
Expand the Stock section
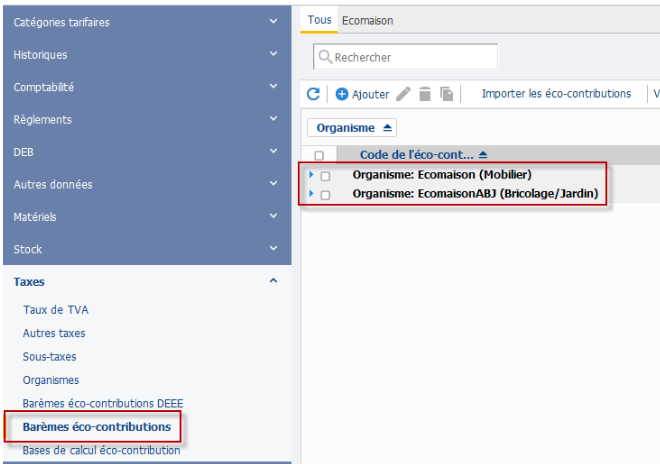pyautogui.click(x=274, y=248)
